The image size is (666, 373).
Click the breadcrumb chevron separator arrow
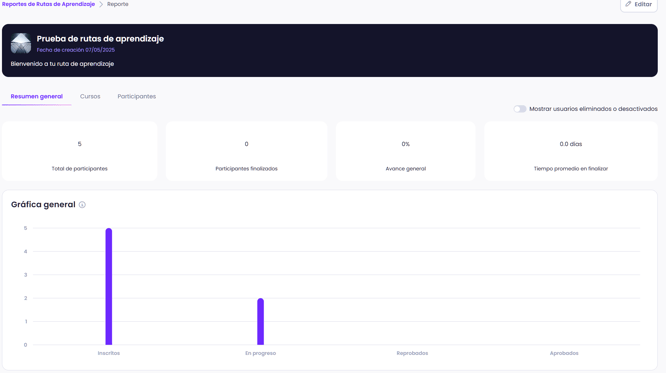click(101, 4)
